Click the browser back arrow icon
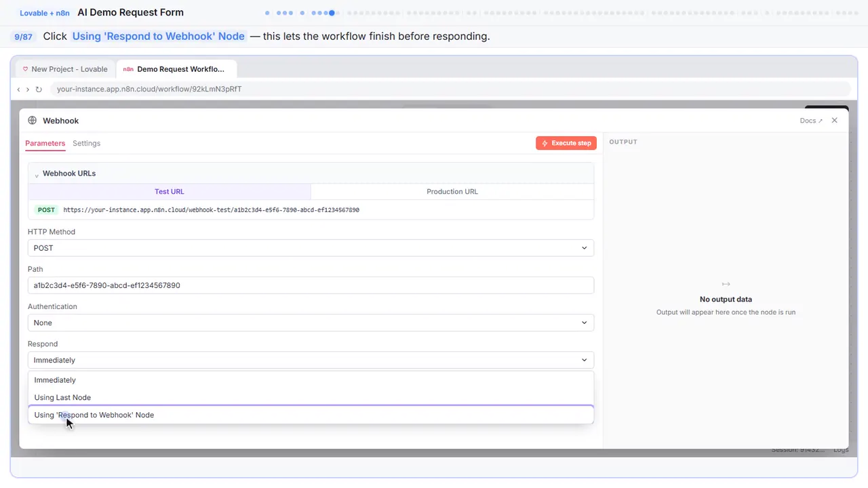 (x=18, y=89)
